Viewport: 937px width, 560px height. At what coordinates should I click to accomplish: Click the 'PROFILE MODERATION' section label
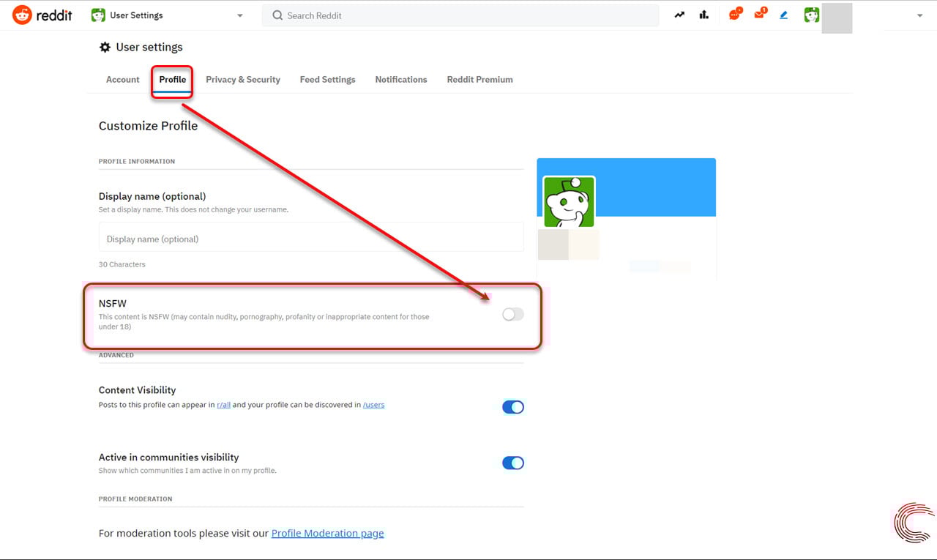pyautogui.click(x=135, y=499)
